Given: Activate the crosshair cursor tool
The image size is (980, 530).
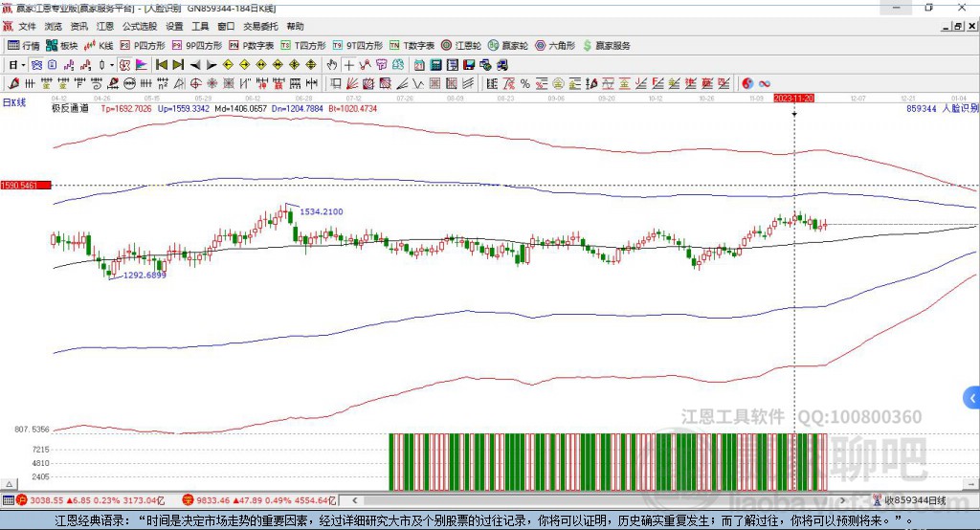Looking at the screenshot, I should [349, 65].
